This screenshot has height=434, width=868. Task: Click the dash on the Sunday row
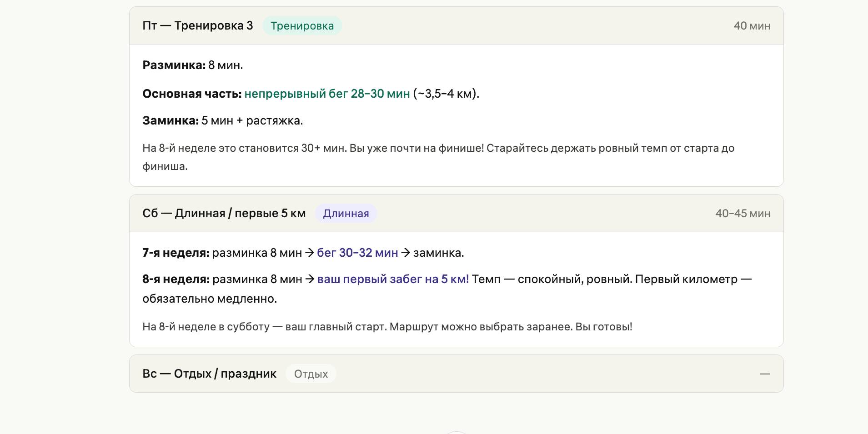point(765,374)
